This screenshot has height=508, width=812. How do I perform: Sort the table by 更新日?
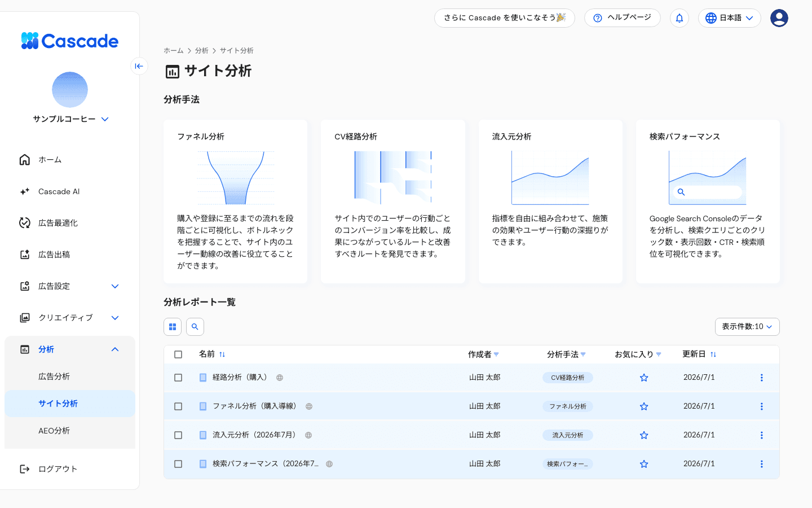click(713, 354)
